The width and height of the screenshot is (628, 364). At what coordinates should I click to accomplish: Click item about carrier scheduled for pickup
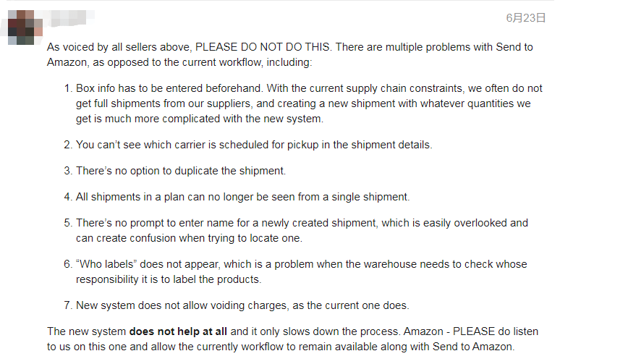pos(254,145)
